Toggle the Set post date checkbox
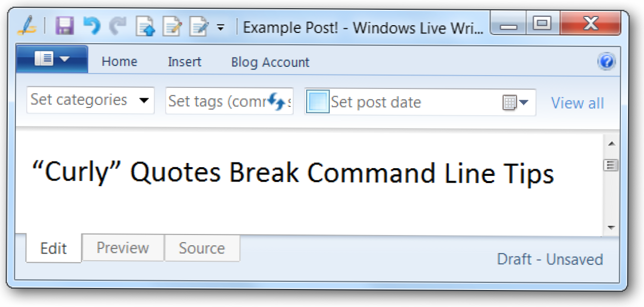This screenshot has width=644, height=307. [317, 102]
